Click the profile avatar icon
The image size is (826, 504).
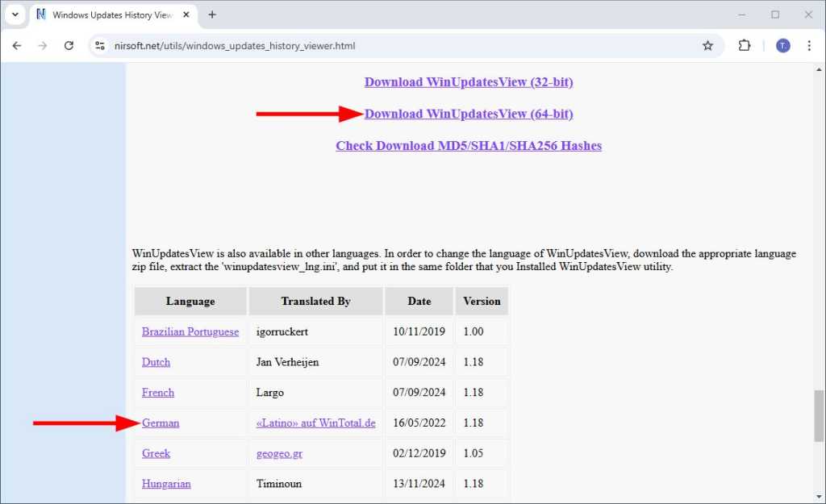tap(782, 45)
